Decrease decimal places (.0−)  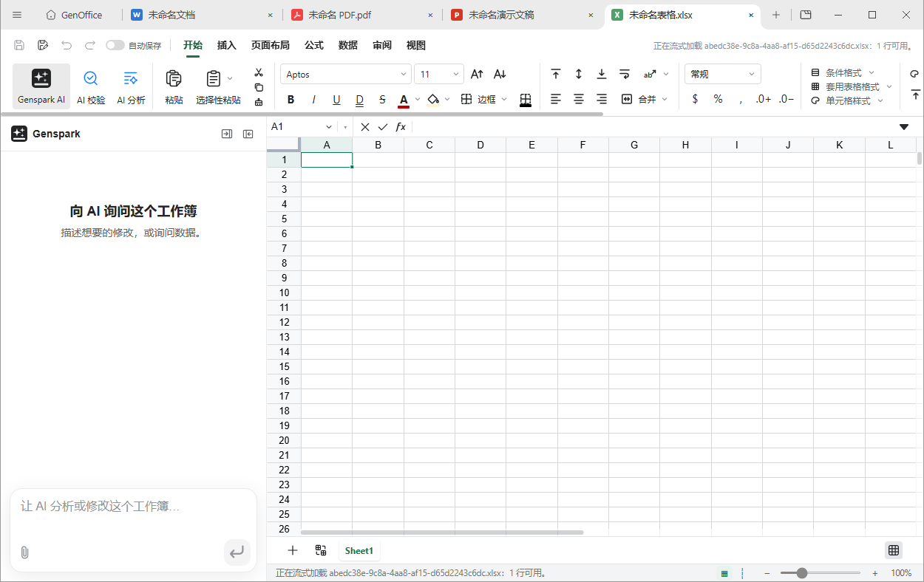click(x=787, y=99)
